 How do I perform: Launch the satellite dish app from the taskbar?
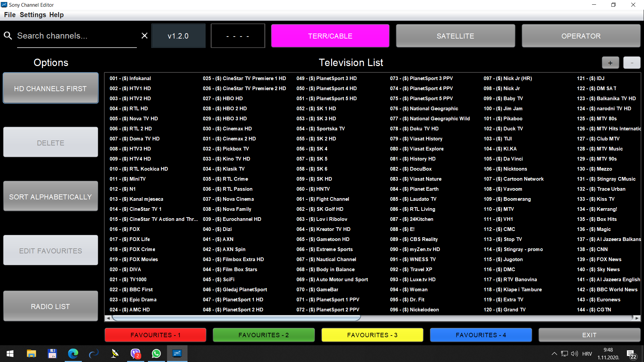(114, 354)
